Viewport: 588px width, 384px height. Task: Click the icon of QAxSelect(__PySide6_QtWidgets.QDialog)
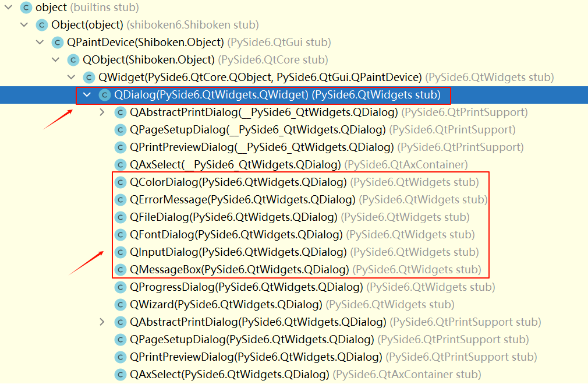[x=121, y=165]
